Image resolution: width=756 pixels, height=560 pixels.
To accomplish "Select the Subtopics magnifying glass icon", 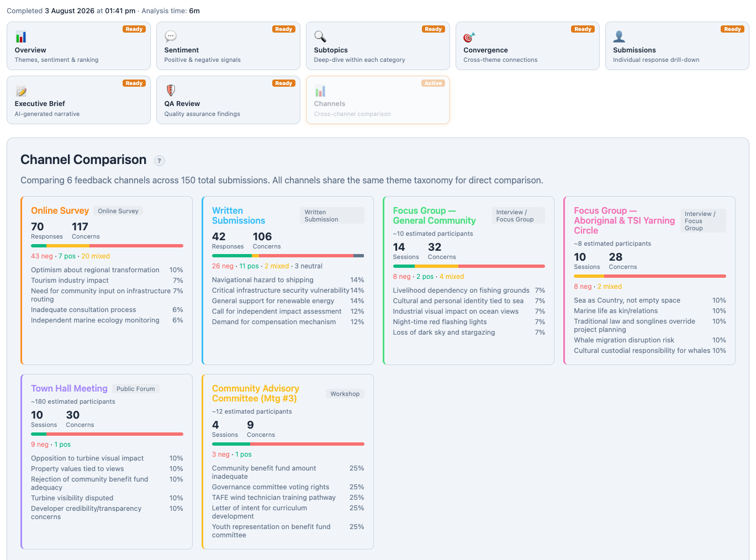I will tap(320, 36).
